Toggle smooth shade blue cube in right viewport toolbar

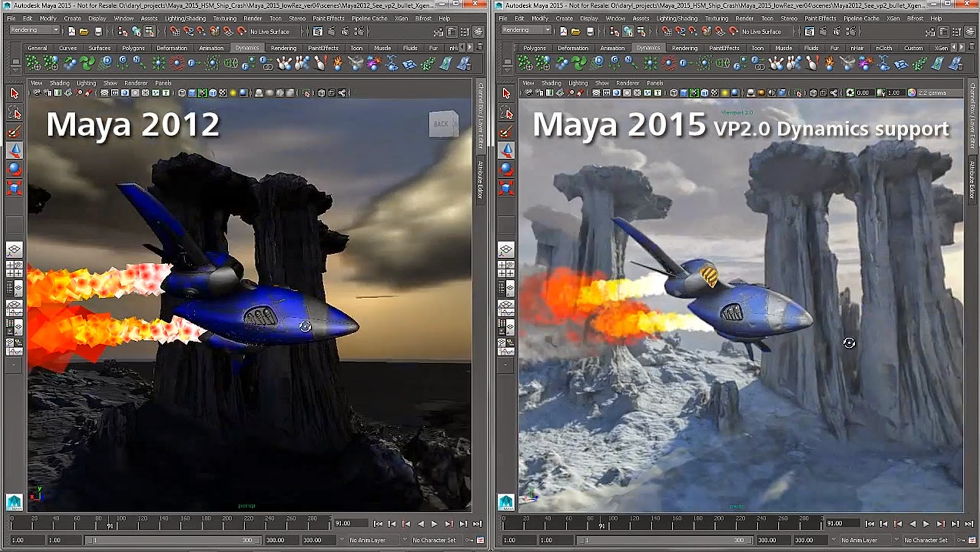684,93
